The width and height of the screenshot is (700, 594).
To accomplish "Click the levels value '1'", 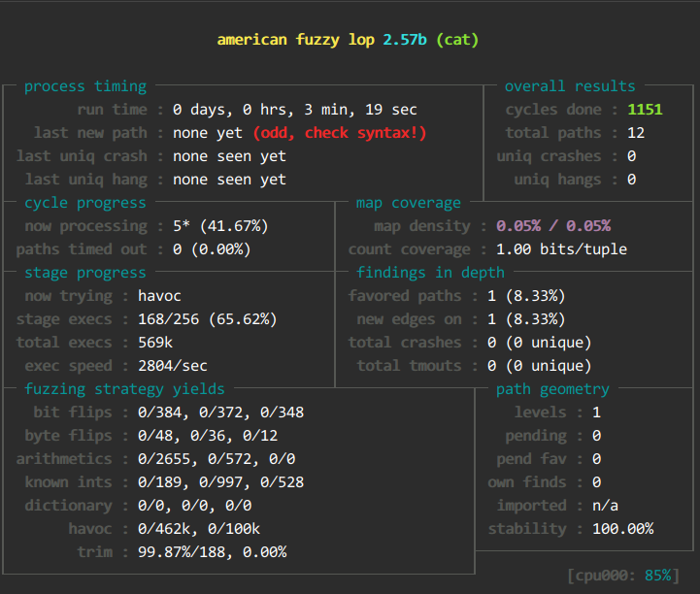I will click(x=596, y=412).
